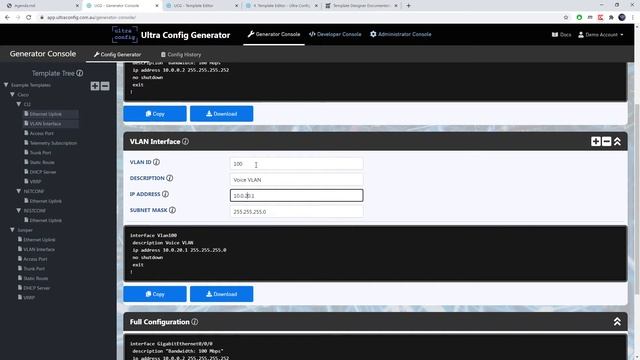The image size is (640, 360).
Task: Open the browser profile avatar
Action: [622, 17]
